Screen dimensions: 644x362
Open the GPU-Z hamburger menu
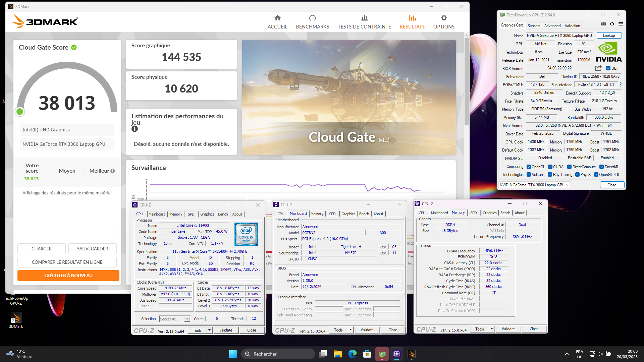tap(621, 24)
